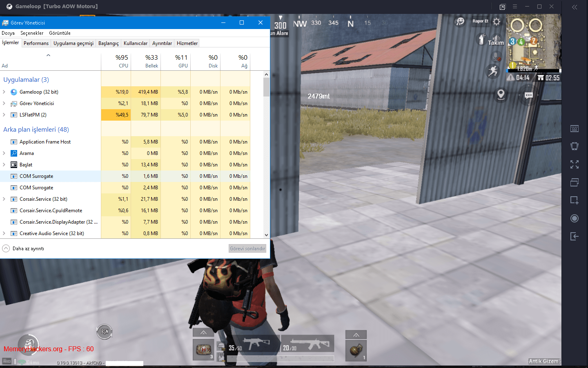588x368 pixels.
Task: Expand the Corsair.Service (32 bit) row
Action: point(4,199)
